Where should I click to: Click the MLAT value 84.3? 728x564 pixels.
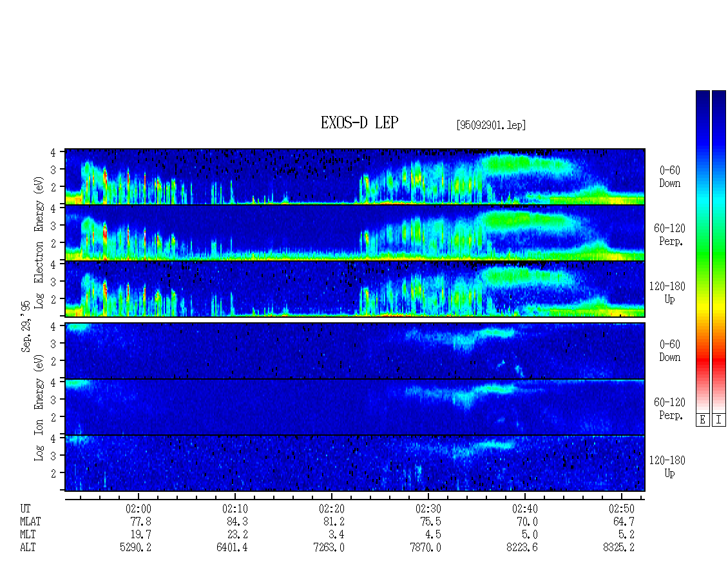(x=238, y=521)
